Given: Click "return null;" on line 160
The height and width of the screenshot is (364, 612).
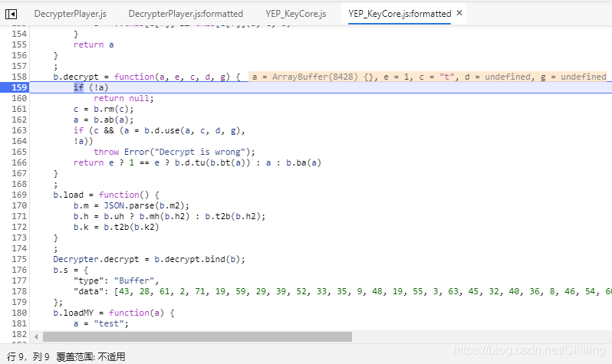Looking at the screenshot, I should [123, 98].
